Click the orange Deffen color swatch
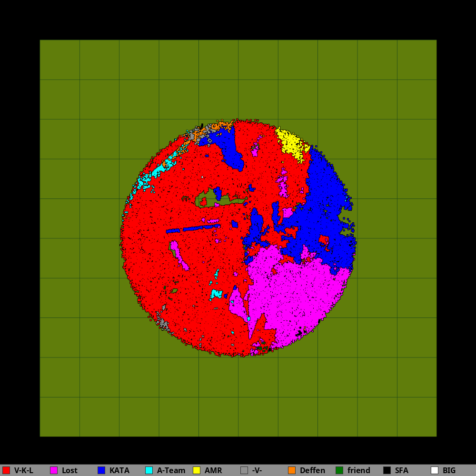 (292, 470)
